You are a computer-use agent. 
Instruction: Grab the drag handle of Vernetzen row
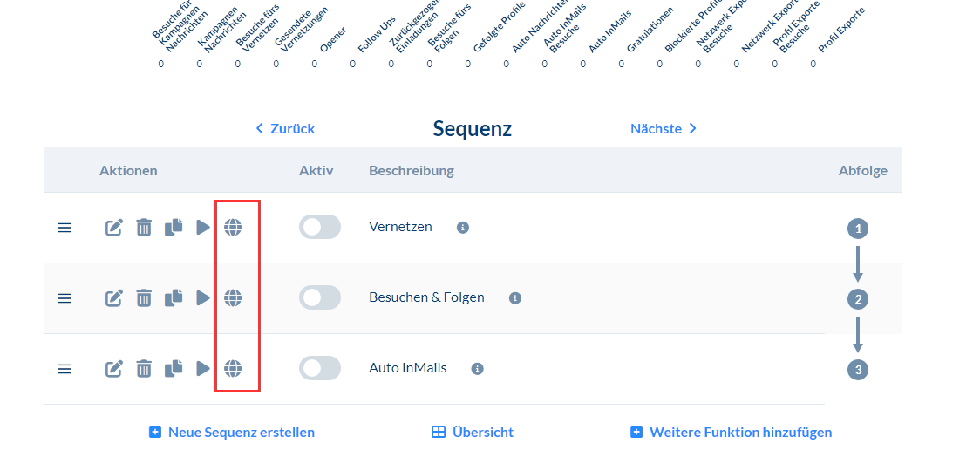(x=65, y=228)
